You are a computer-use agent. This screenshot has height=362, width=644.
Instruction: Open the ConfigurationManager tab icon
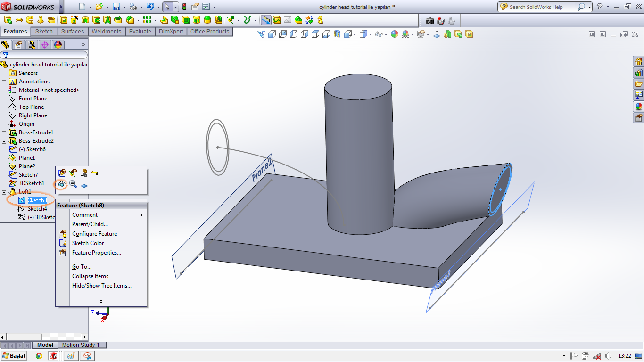point(32,45)
